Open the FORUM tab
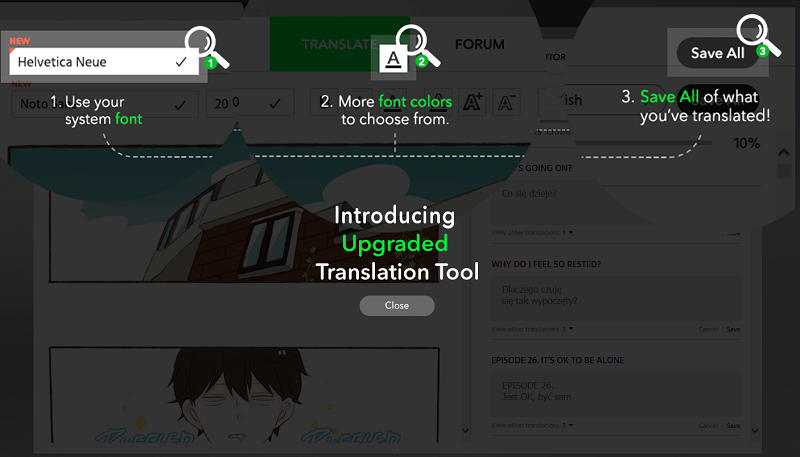This screenshot has width=800, height=457. click(480, 44)
